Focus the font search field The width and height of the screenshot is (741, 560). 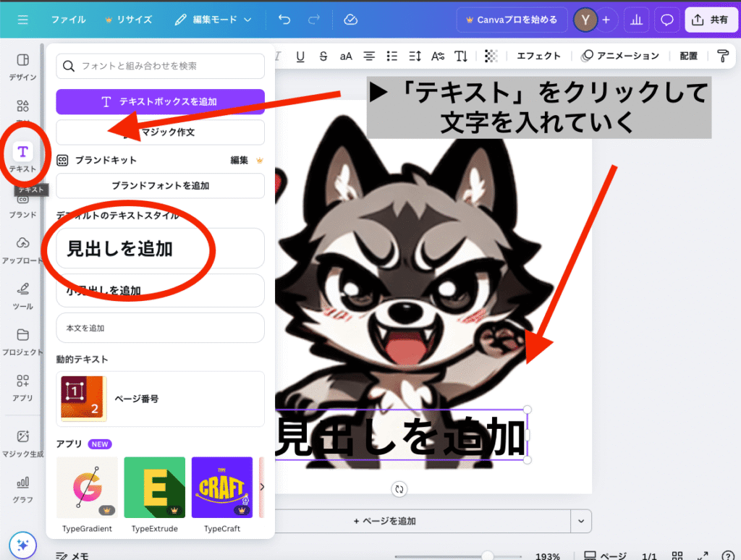(160, 66)
